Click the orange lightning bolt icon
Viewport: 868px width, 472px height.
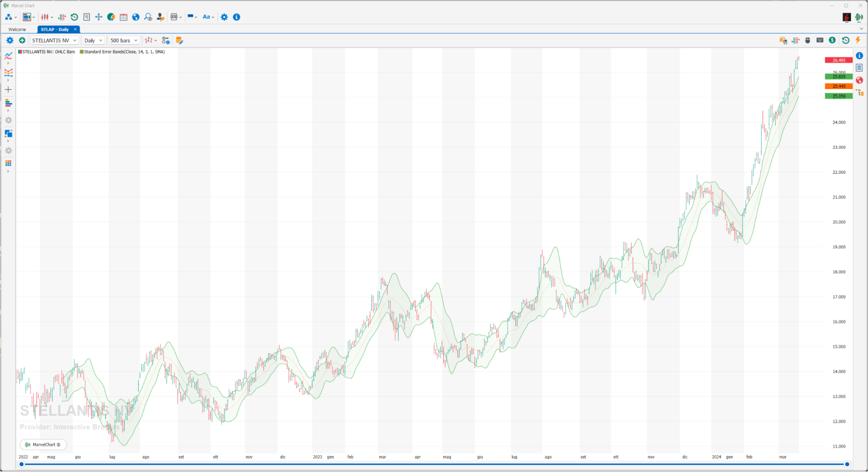[858, 40]
